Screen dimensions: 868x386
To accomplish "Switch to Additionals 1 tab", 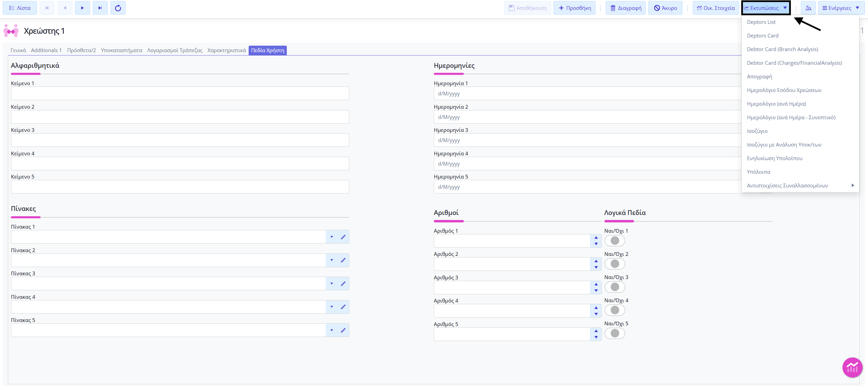I will [46, 50].
